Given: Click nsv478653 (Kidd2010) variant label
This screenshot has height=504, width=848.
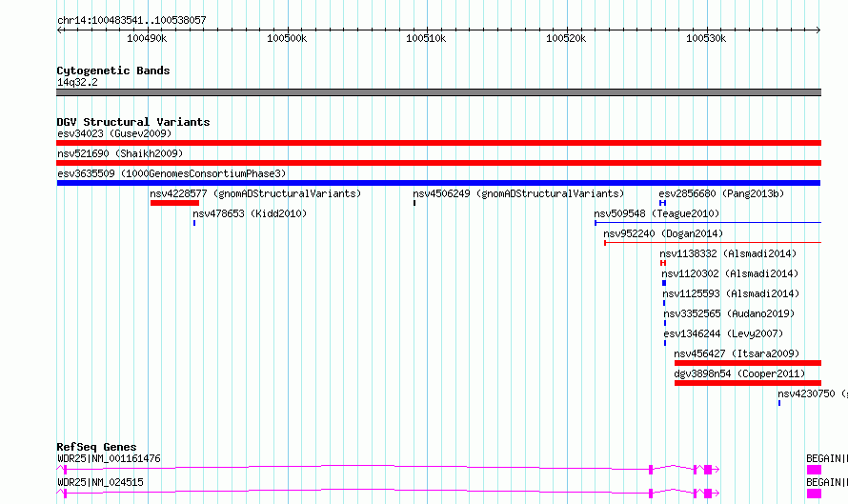Looking at the screenshot, I should pyautogui.click(x=250, y=213).
